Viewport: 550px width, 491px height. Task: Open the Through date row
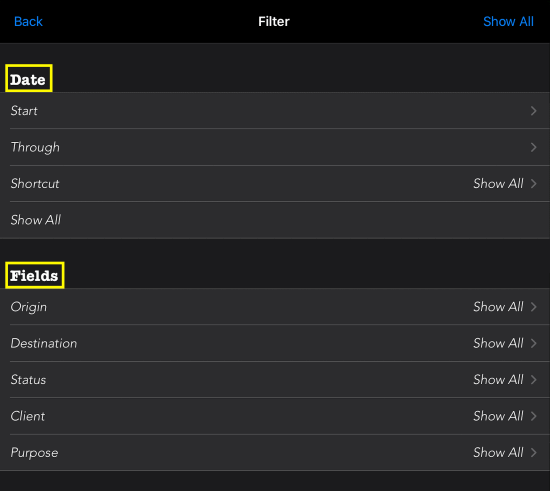[275, 147]
